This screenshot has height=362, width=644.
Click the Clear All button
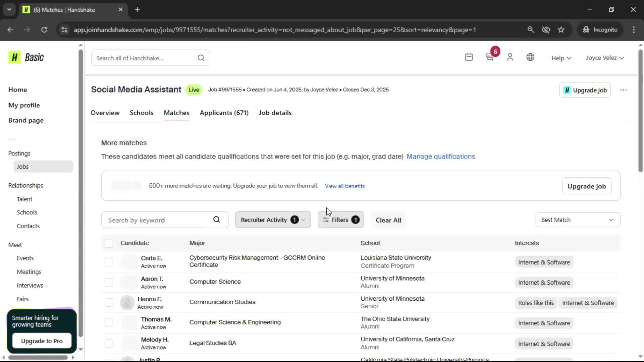388,220
